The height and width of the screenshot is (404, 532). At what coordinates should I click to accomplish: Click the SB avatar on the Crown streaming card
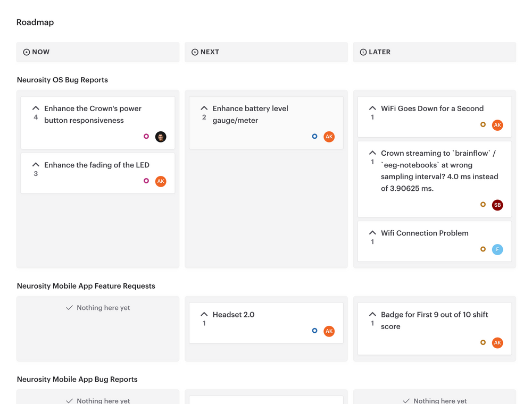(x=497, y=205)
